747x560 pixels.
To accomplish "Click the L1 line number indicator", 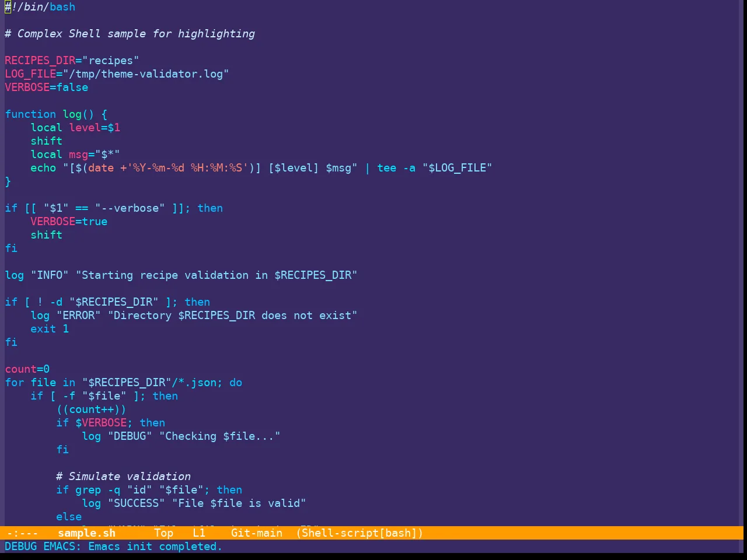I will point(199,533).
